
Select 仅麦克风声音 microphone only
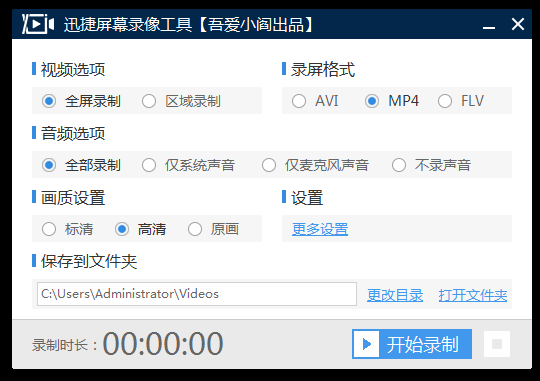315,165
